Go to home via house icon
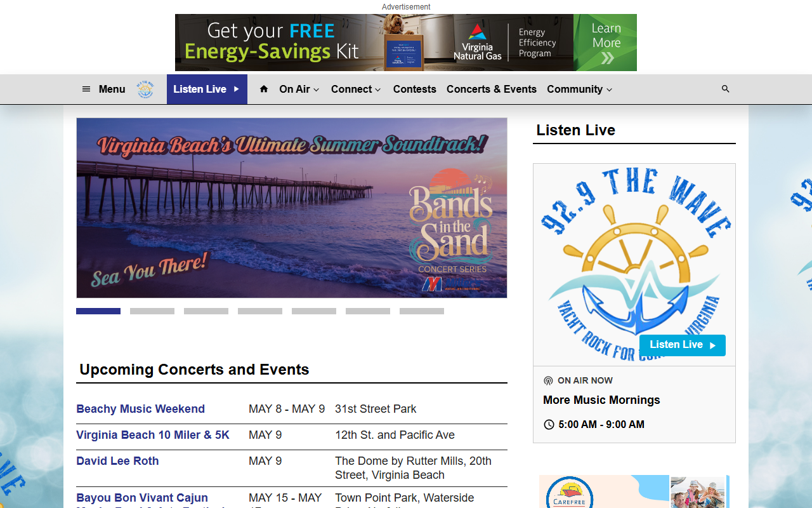The width and height of the screenshot is (812, 508). [264, 89]
